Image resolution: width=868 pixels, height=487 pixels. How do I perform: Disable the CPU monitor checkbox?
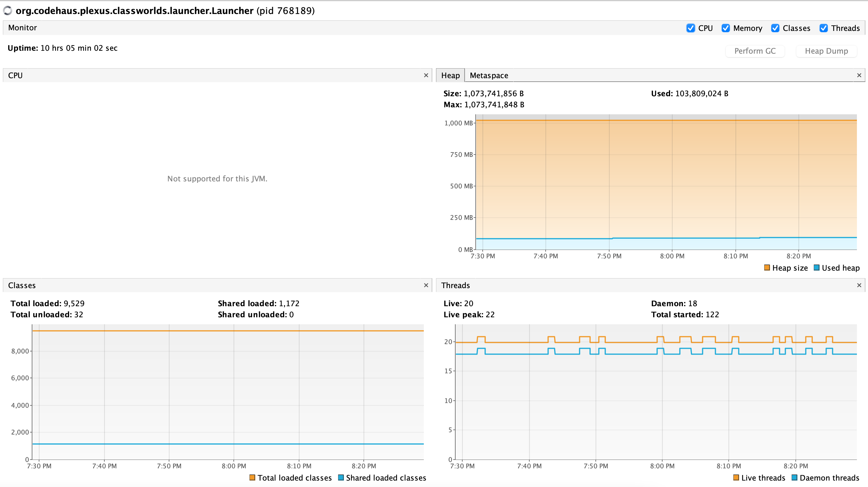coord(691,28)
